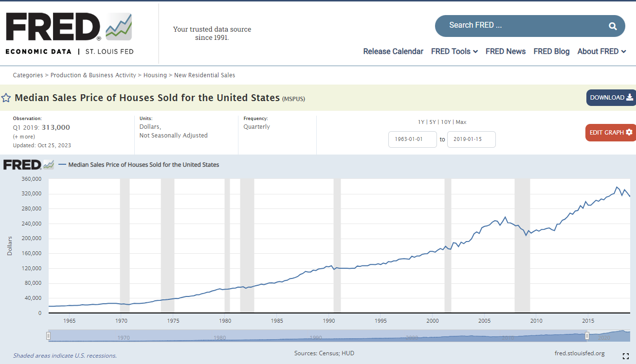
Task: Expand the FRED Tools dropdown
Action: pos(454,51)
